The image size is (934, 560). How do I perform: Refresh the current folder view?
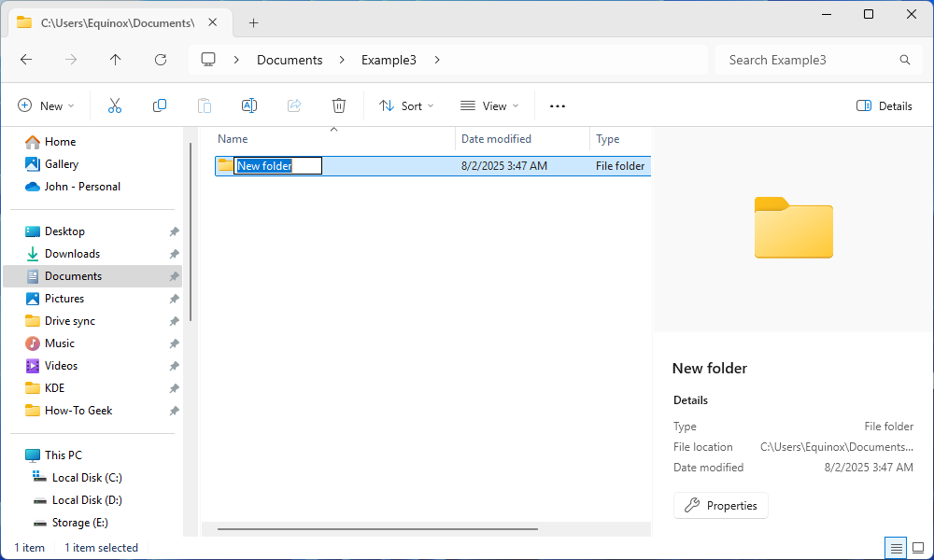[161, 60]
